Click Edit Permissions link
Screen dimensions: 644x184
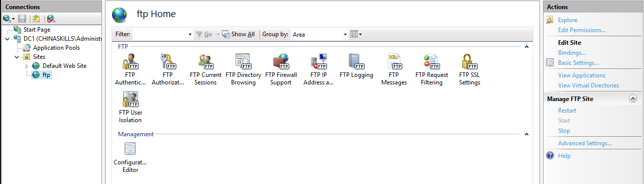(582, 30)
